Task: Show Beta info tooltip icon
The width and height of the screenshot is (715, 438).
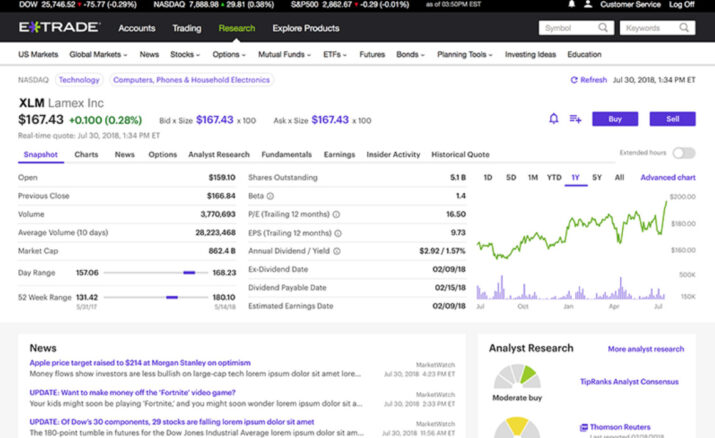Action: click(270, 196)
